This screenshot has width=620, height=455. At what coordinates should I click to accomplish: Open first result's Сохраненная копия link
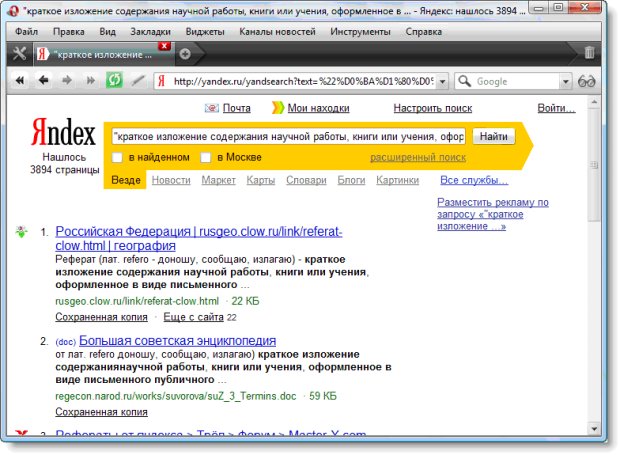pos(101,317)
